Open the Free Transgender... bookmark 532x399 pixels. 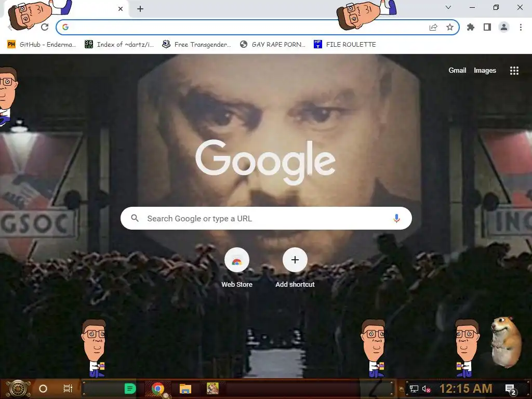tap(197, 45)
